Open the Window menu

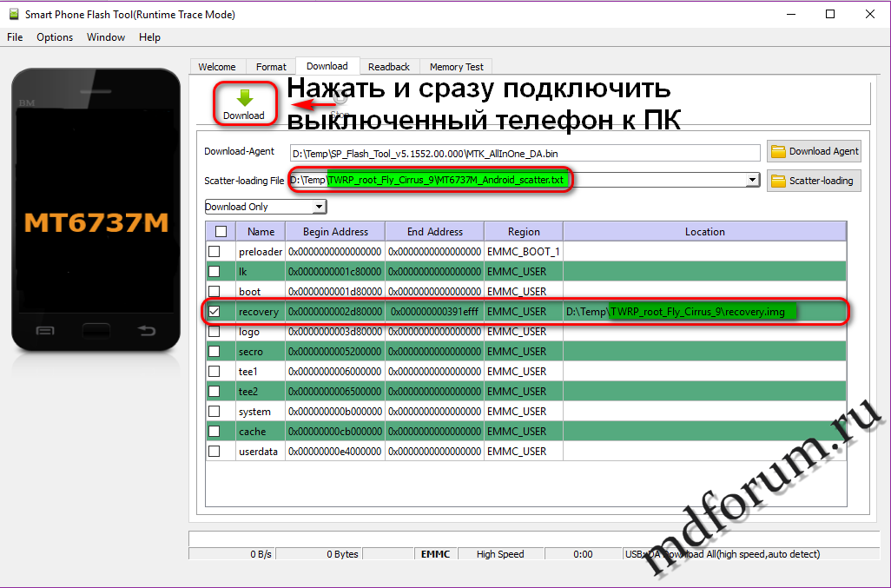[x=106, y=37]
